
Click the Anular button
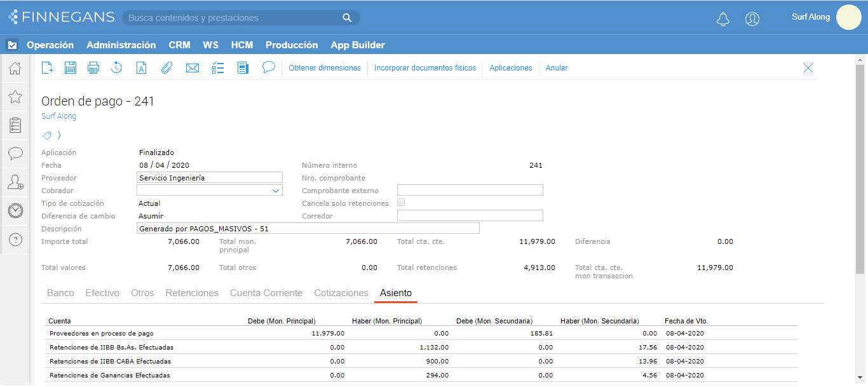coord(557,68)
